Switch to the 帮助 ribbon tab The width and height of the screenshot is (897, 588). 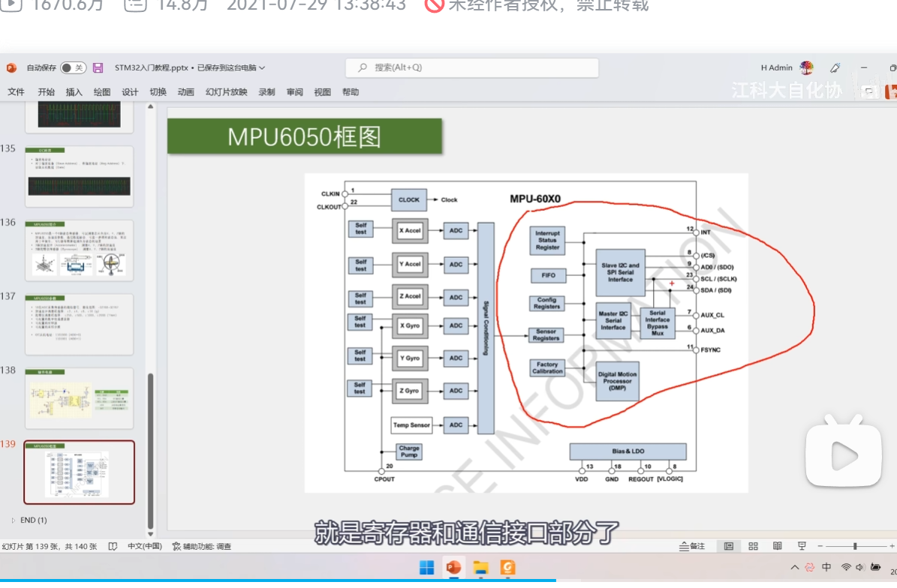tap(351, 92)
